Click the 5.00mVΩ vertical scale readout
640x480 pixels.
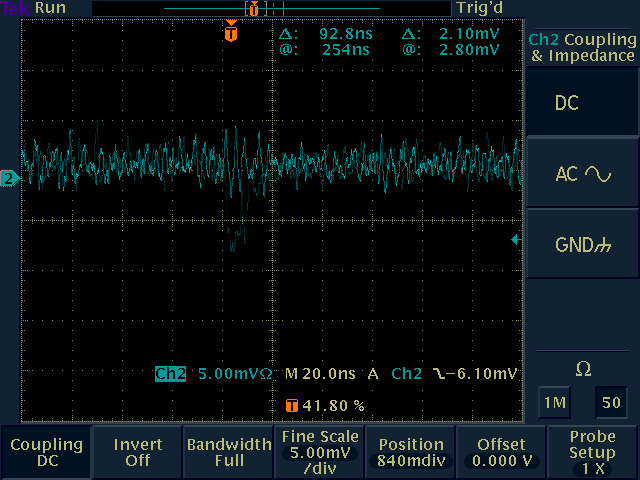pos(235,373)
